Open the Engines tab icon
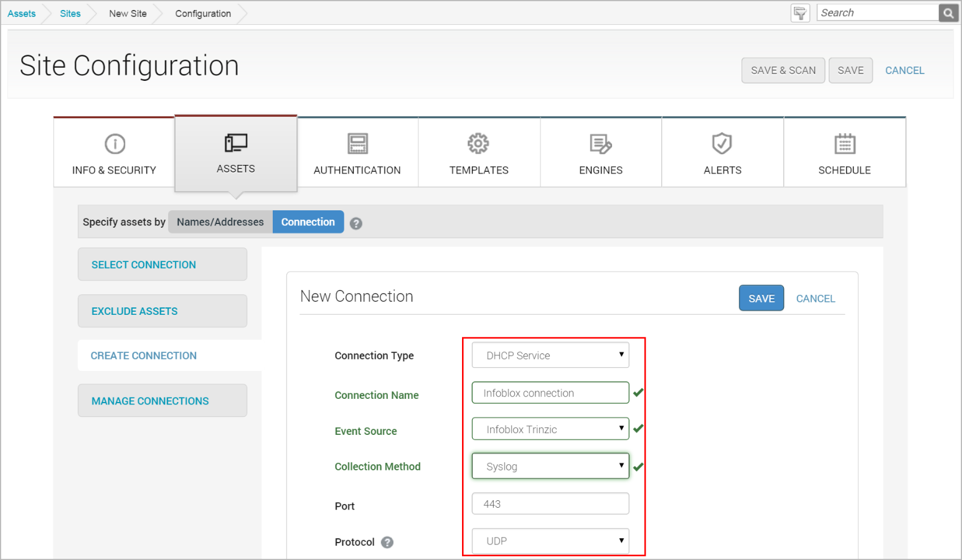 tap(600, 144)
